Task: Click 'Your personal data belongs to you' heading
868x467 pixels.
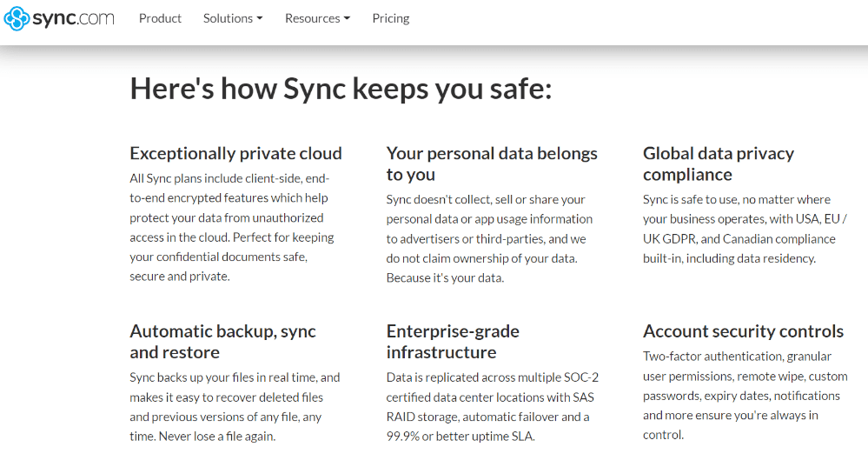Action: [492, 164]
